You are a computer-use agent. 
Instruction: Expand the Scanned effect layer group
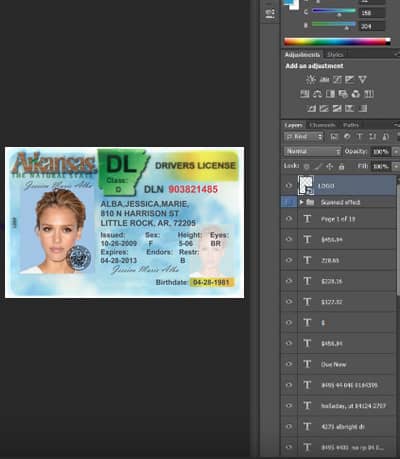(301, 202)
